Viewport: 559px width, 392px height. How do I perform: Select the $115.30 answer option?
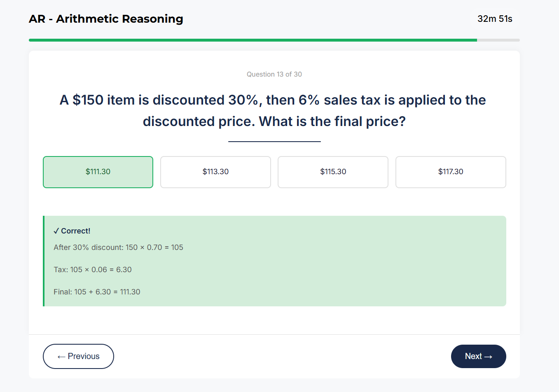333,172
